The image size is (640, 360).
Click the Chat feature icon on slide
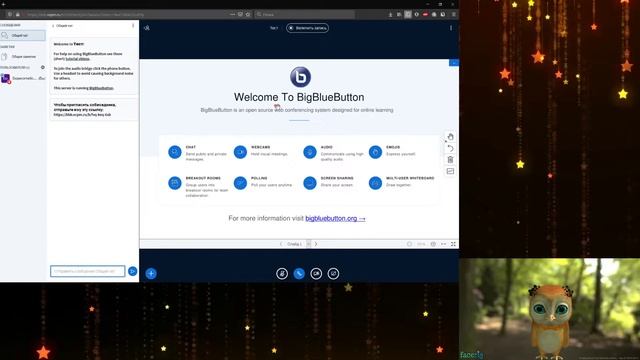[175, 152]
